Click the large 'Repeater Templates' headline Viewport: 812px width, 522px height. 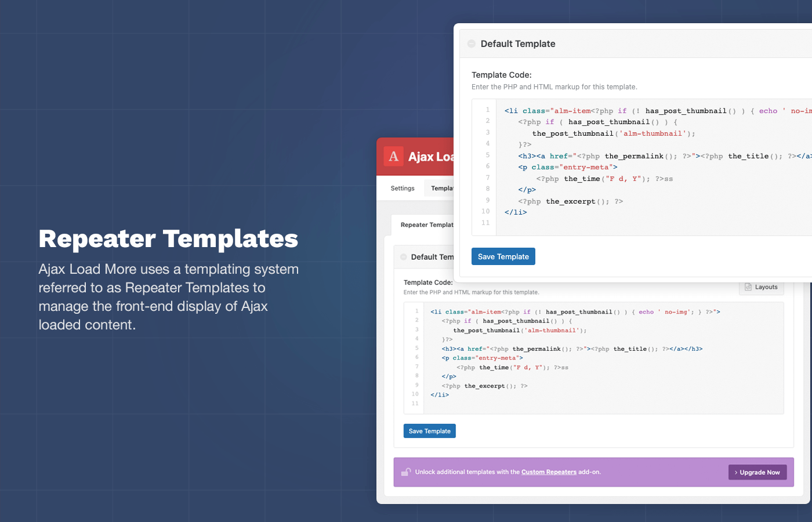coord(168,239)
